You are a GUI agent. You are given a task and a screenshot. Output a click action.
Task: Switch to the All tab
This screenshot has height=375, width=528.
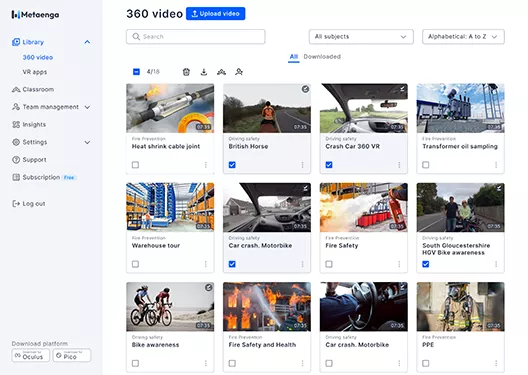pos(294,57)
